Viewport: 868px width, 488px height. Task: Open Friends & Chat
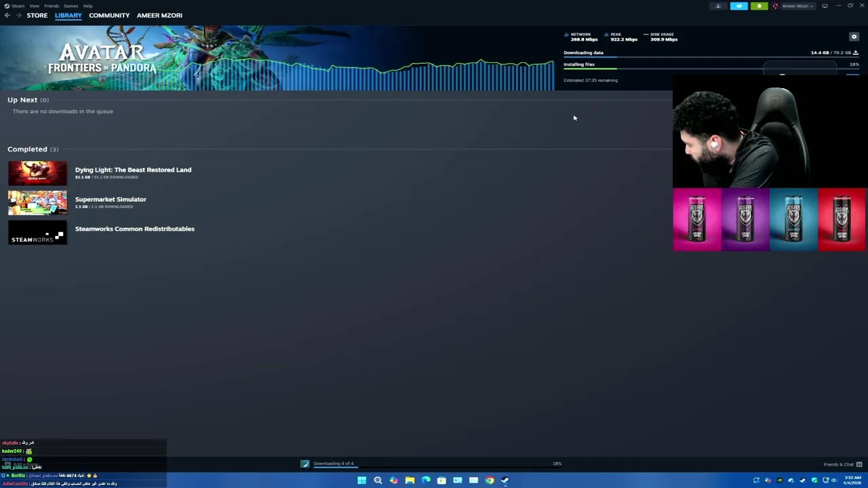[x=838, y=464]
